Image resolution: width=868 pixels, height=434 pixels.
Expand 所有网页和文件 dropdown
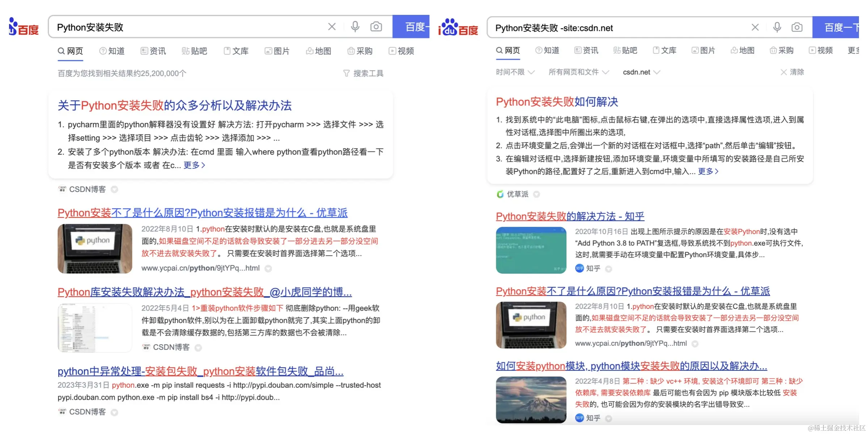click(579, 72)
